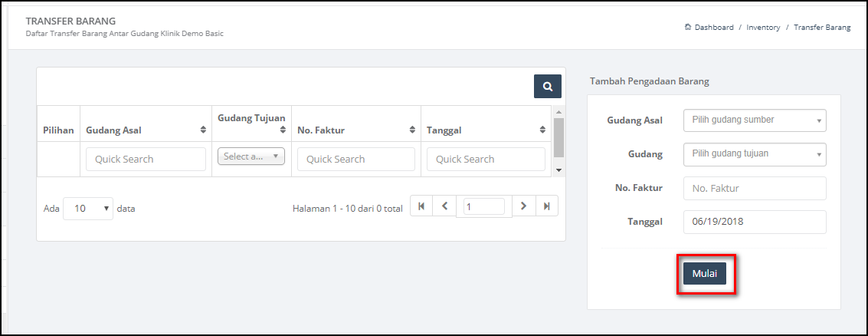Focus the No. Faktur form field
This screenshot has height=336, width=868.
click(x=755, y=189)
